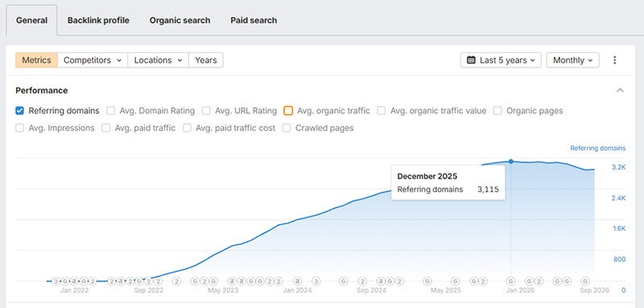The height and width of the screenshot is (308, 644).
Task: Open the three-dot more options menu
Action: (x=614, y=60)
